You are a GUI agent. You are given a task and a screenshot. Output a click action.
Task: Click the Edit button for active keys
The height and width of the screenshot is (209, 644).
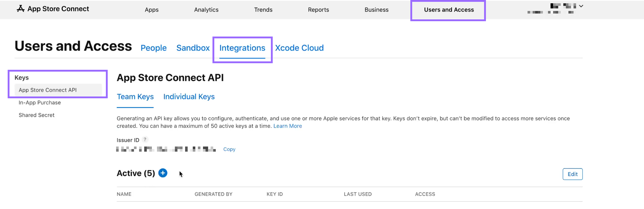point(572,174)
